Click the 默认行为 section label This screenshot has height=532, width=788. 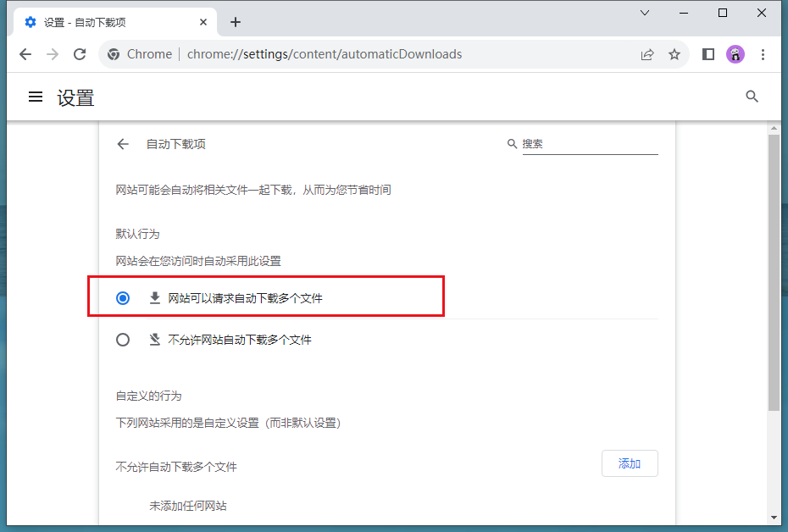tap(138, 234)
